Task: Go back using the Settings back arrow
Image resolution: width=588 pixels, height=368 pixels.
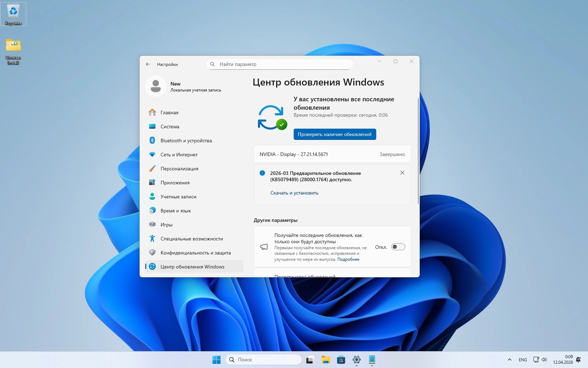Action: [148, 64]
